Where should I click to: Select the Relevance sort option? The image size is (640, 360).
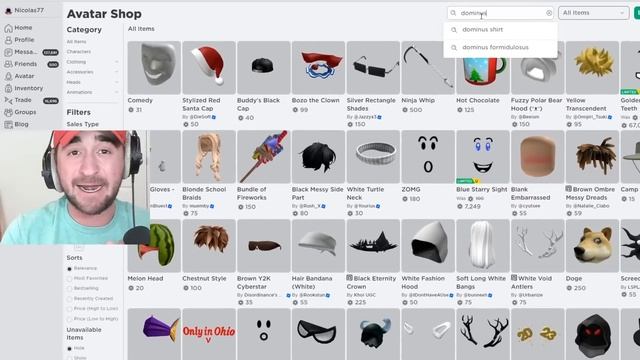click(69, 269)
